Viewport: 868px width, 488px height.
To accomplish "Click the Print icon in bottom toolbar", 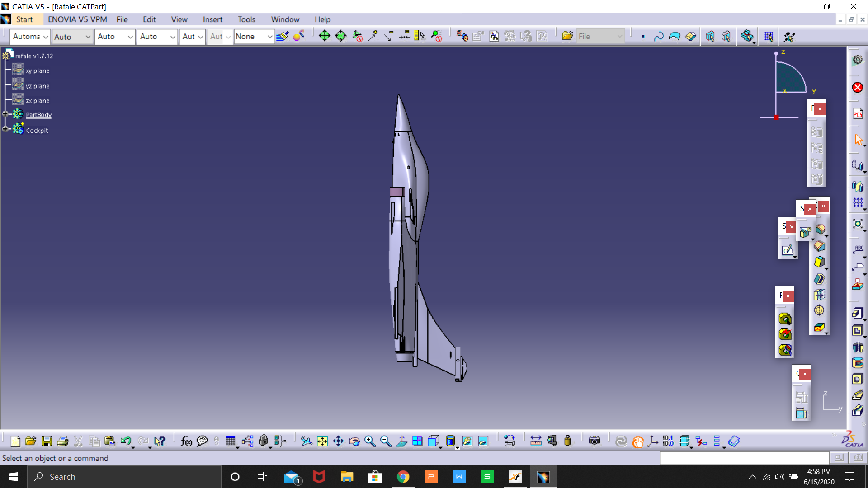I will click(x=63, y=441).
